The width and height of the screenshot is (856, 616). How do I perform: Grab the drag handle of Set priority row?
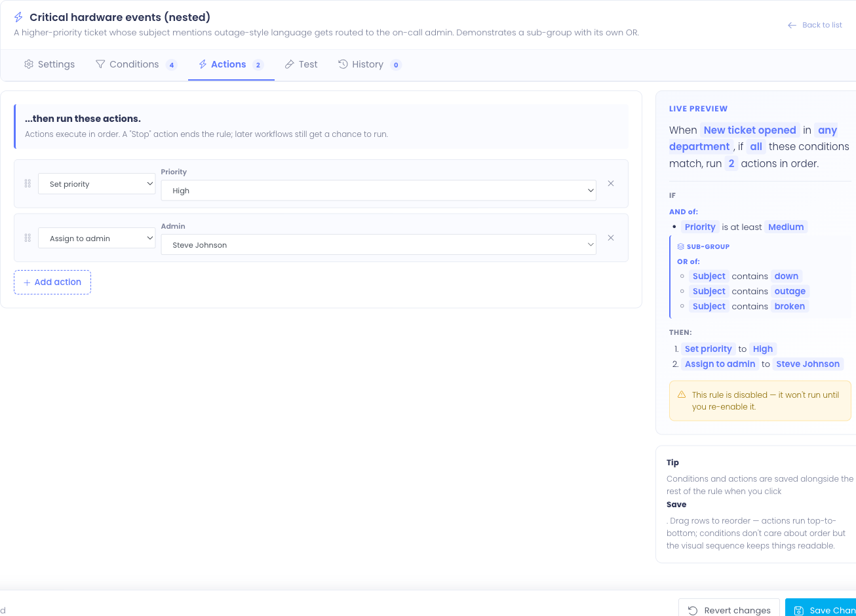tap(28, 183)
